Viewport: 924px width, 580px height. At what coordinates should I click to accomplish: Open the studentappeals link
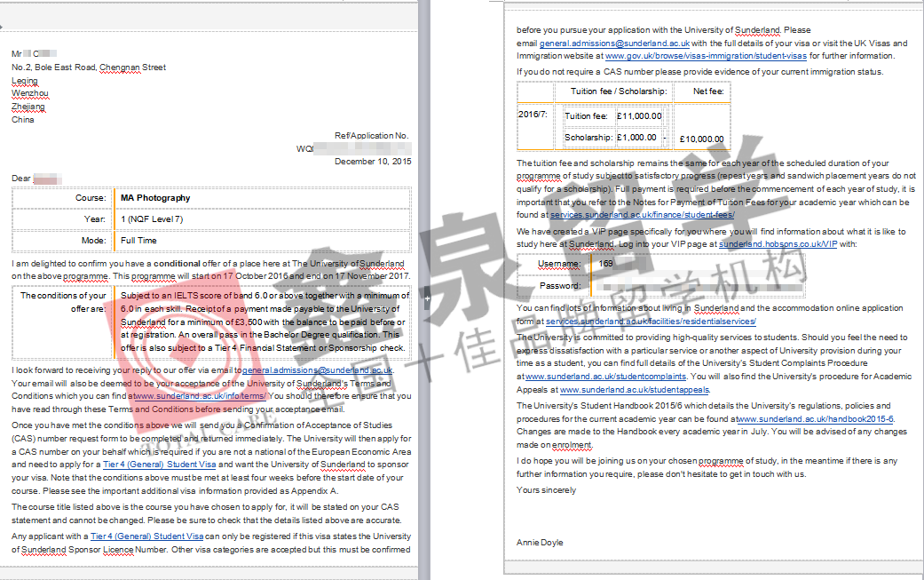(x=635, y=389)
